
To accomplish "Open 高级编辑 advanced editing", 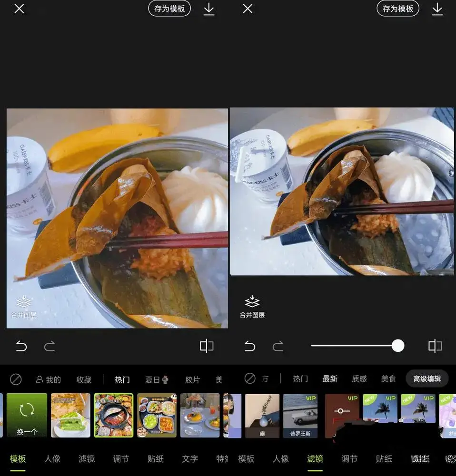I will click(x=426, y=379).
